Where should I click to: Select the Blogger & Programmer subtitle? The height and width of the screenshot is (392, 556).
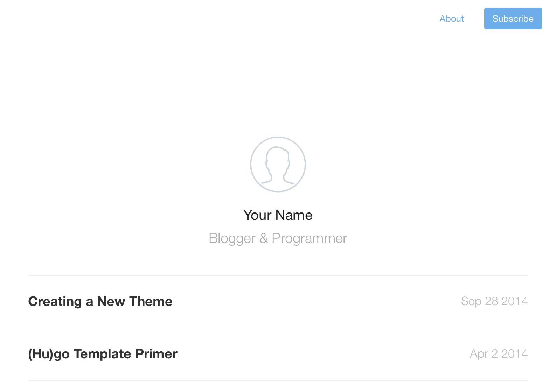(278, 238)
